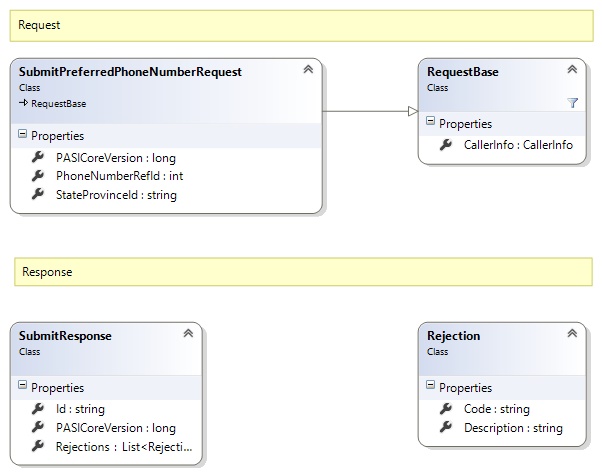602x474 pixels.
Task: Collapse the RequestBase class using chevron
Action: coord(572,70)
